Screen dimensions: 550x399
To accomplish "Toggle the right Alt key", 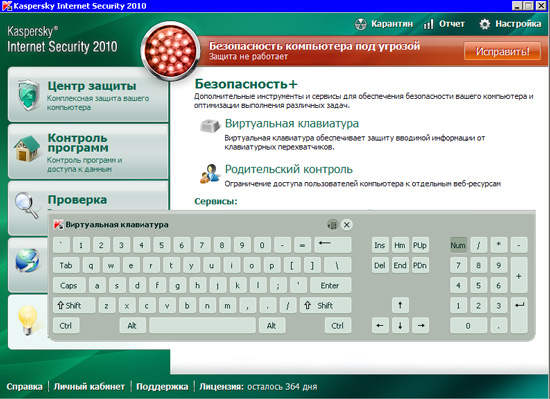I will 272,326.
